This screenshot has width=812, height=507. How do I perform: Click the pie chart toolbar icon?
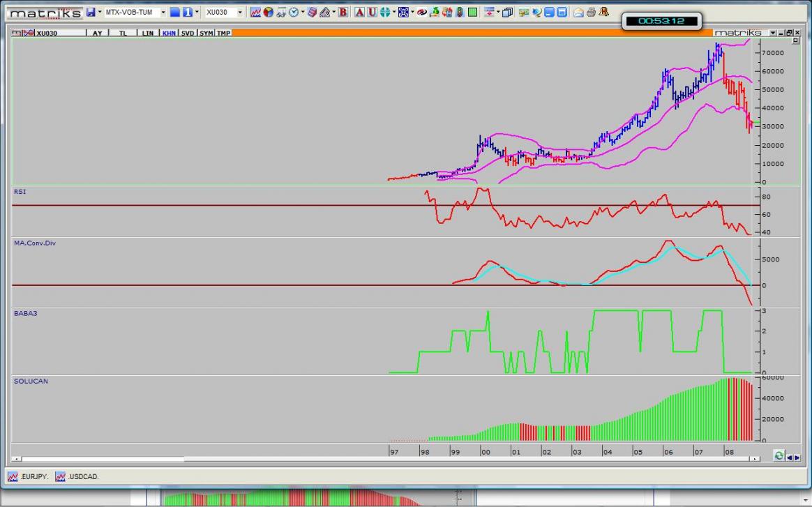pyautogui.click(x=268, y=13)
